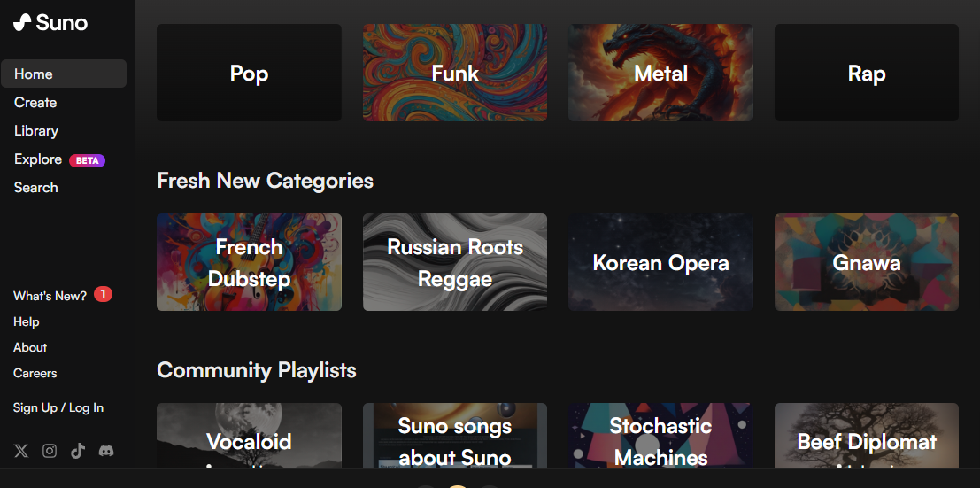The image size is (980, 488).
Task: Open the Careers link
Action: pyautogui.click(x=35, y=373)
